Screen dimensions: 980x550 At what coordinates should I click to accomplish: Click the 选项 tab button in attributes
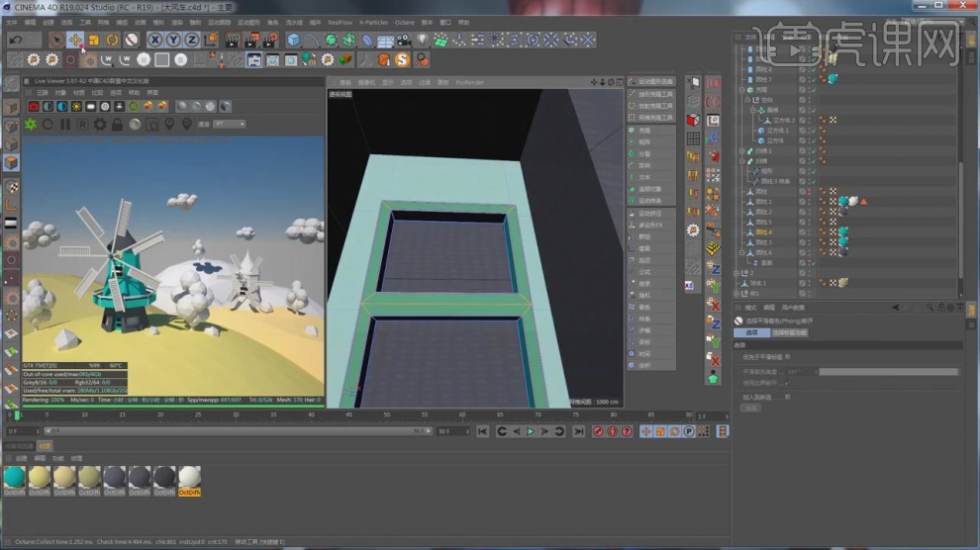[x=751, y=332]
